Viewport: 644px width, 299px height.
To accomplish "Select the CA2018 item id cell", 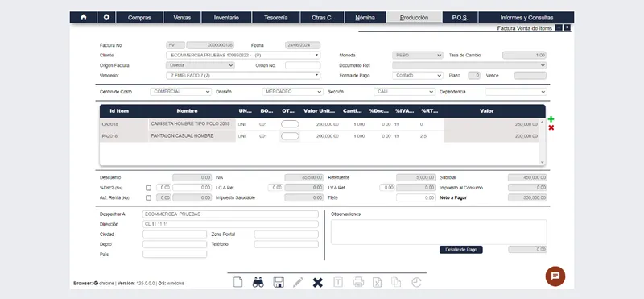I will pos(124,124).
